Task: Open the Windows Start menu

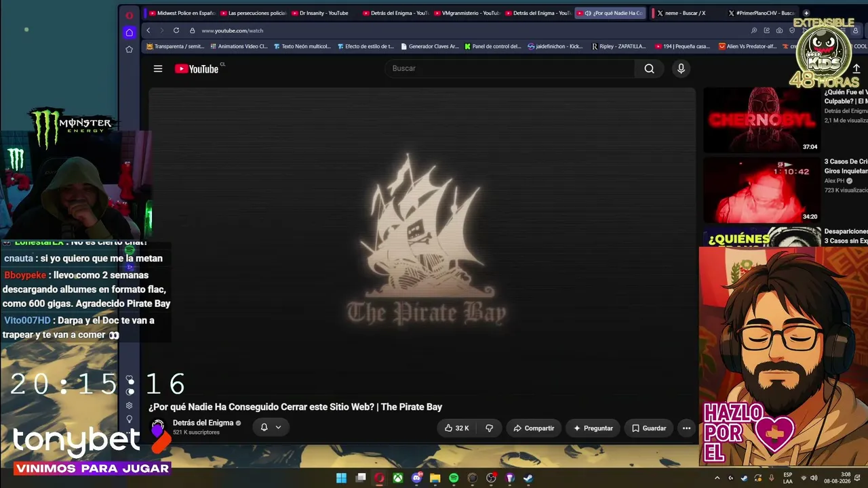Action: [341, 478]
